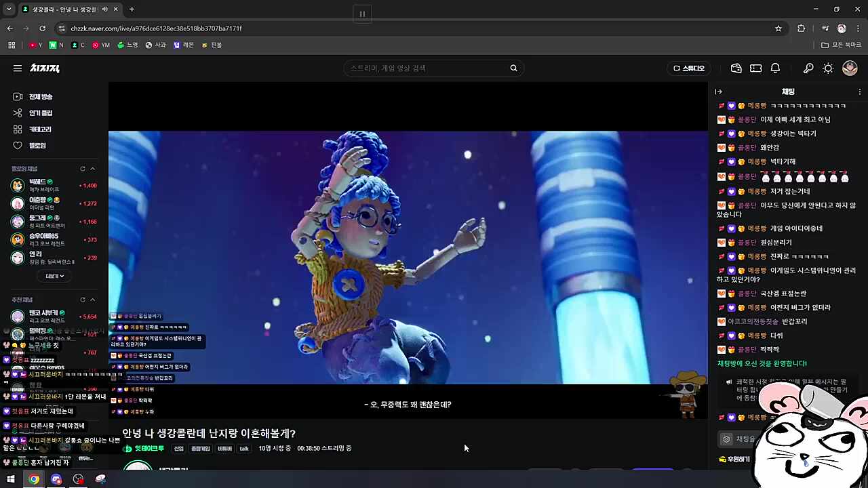Click the 버튜버 stream tag
This screenshot has height=488, width=868.
coord(224,449)
